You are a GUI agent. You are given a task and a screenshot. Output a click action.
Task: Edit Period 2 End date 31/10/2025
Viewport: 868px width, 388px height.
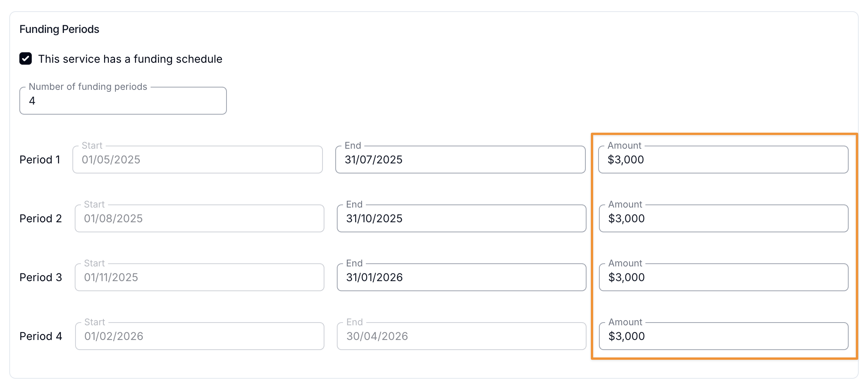(x=461, y=218)
